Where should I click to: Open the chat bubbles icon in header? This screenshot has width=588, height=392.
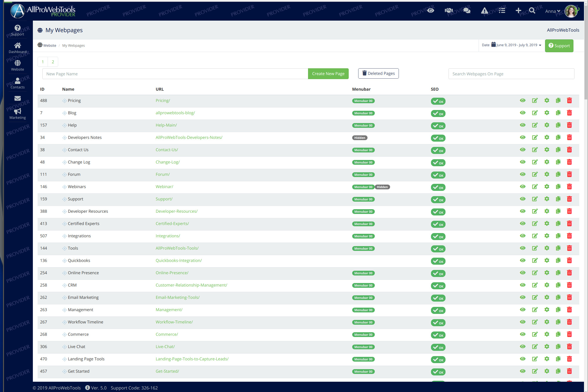(x=467, y=11)
